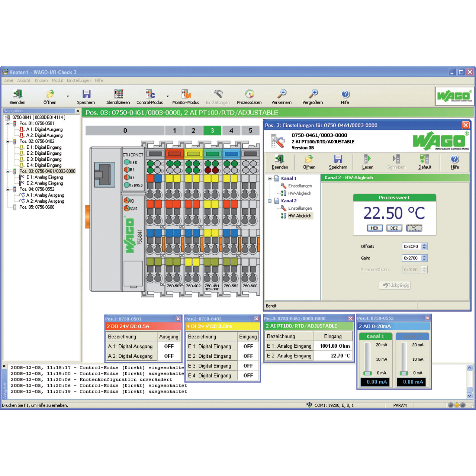Viewport: 476px width, 476px height.
Task: Collapse Kanal 2 in the settings tree
Action: (270, 201)
